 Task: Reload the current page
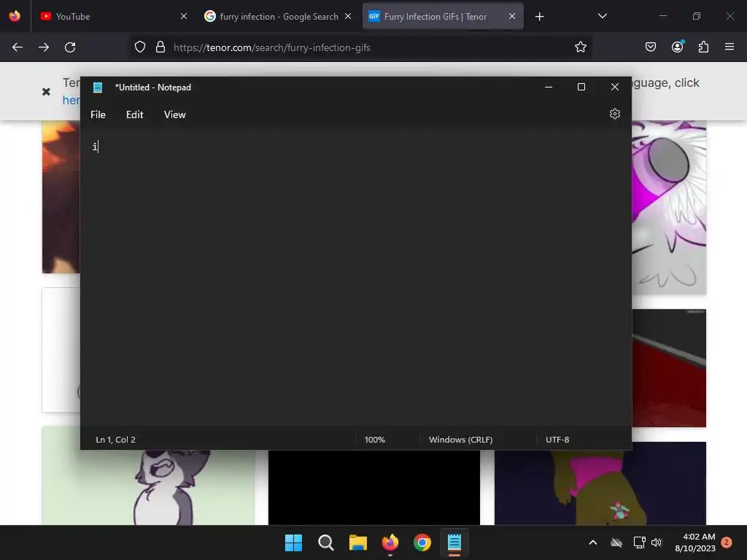pos(70,47)
